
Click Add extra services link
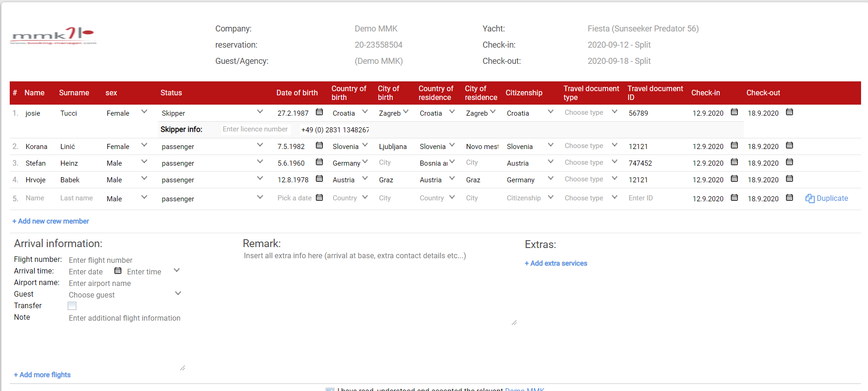[556, 263]
